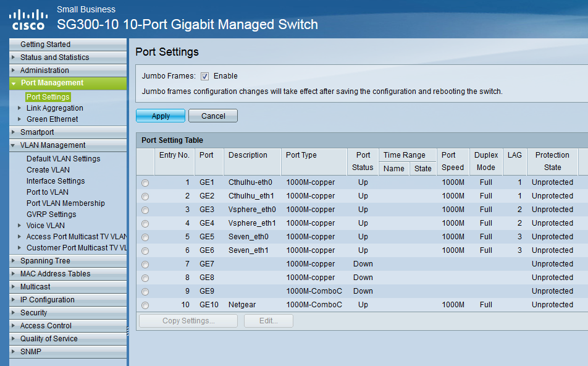Collapse the VLAN Management arrow
588x366 pixels.
tap(14, 145)
